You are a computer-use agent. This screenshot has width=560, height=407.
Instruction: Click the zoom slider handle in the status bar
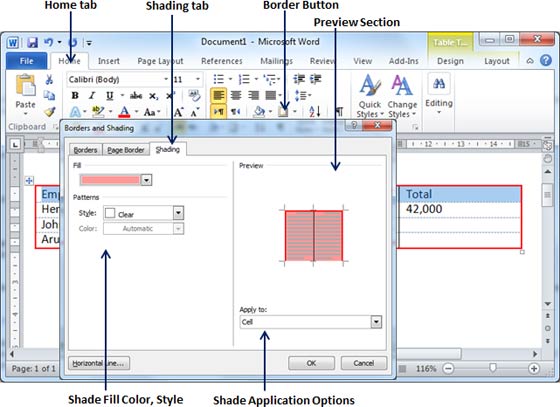(x=493, y=368)
